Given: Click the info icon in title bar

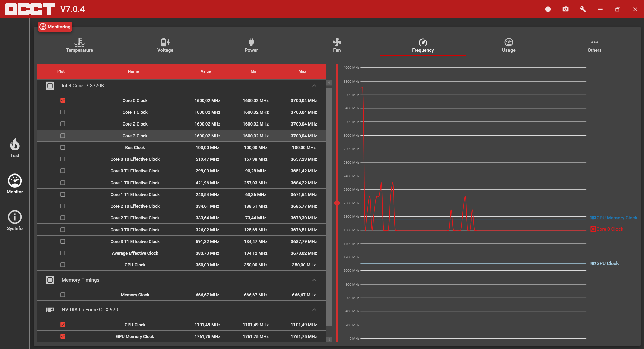Looking at the screenshot, I should point(548,9).
